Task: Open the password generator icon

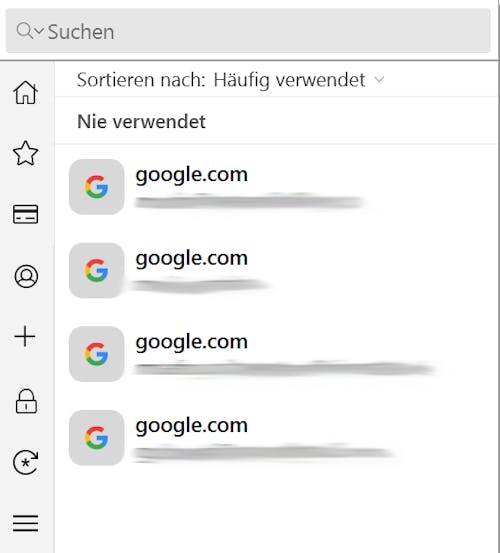Action: [25, 462]
